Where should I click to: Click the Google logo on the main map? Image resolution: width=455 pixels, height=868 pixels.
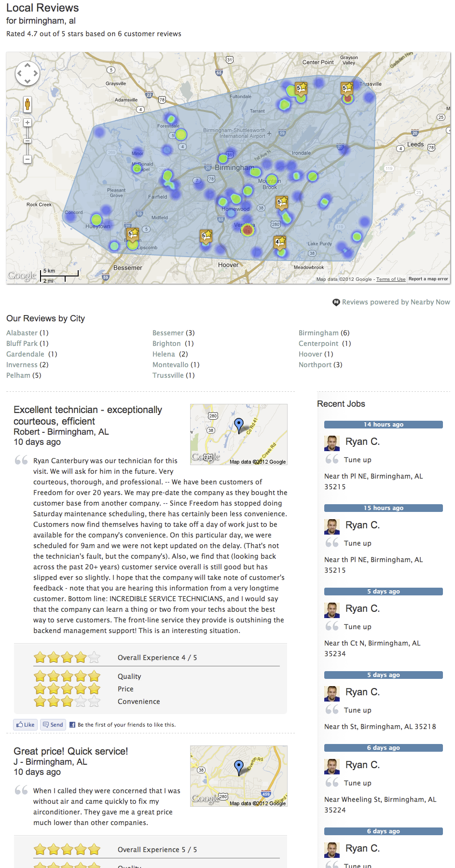[x=22, y=276]
